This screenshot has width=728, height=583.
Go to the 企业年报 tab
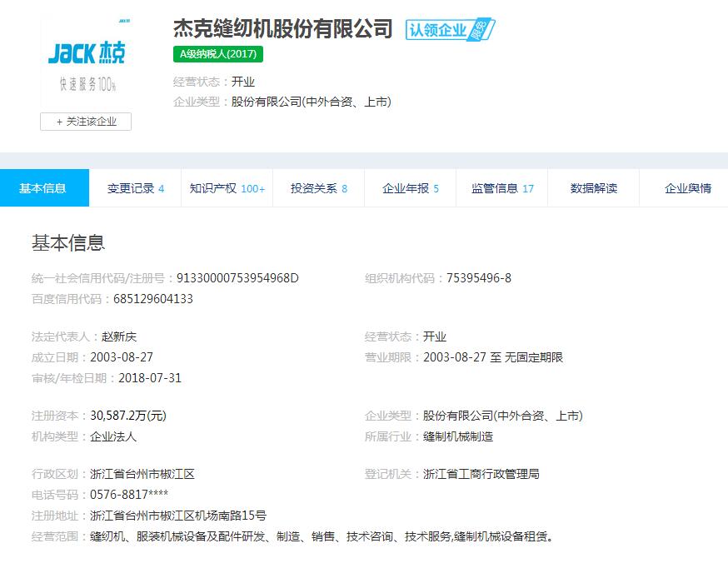(x=411, y=188)
